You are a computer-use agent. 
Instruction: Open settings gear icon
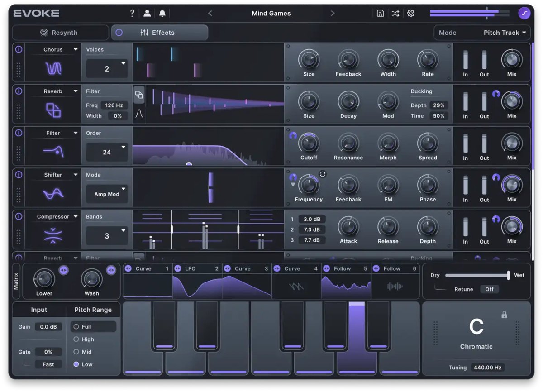point(411,13)
